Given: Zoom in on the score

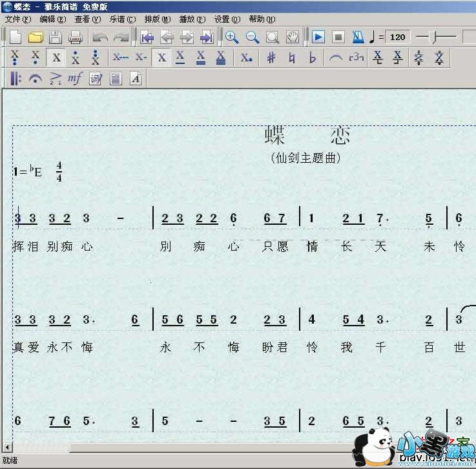Looking at the screenshot, I should 232,37.
